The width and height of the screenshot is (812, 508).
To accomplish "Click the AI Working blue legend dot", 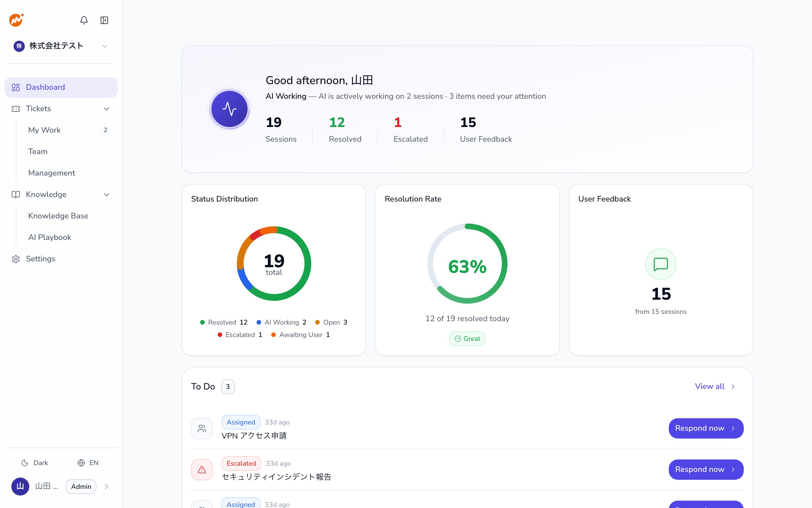I will click(259, 323).
